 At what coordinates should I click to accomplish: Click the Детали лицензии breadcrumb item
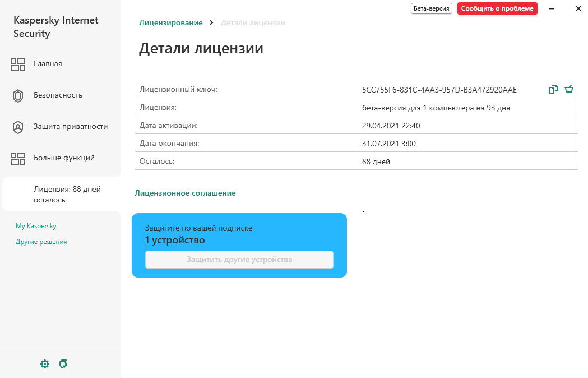tap(253, 23)
